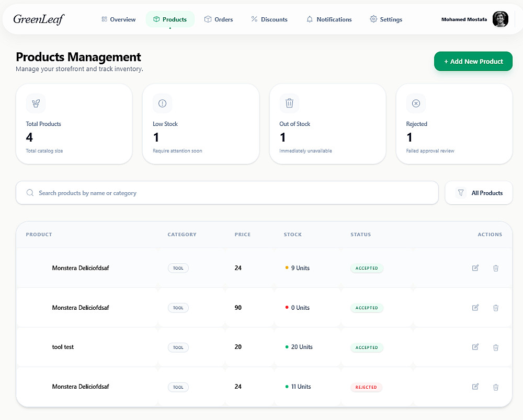Image resolution: width=523 pixels, height=420 pixels.
Task: Click the Products Management heading
Action: (x=78, y=57)
